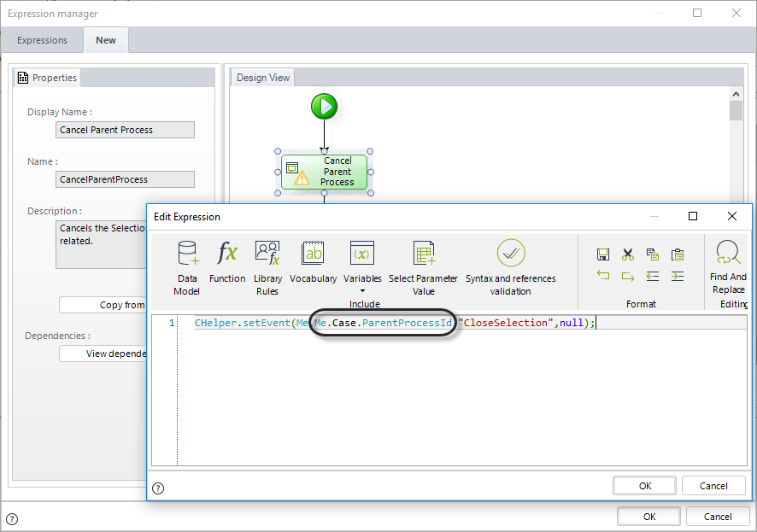This screenshot has height=532, width=757.
Task: Click line number 1 in the editor gutter
Action: pyautogui.click(x=172, y=323)
